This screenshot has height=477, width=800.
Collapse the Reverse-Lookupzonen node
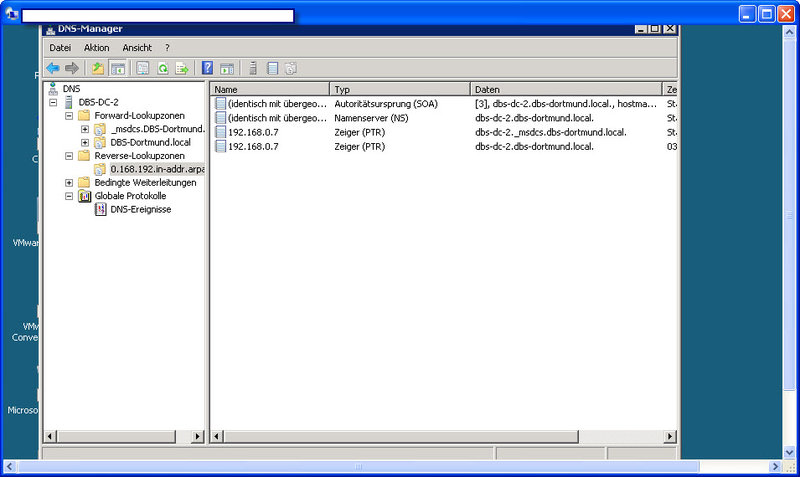(69, 156)
